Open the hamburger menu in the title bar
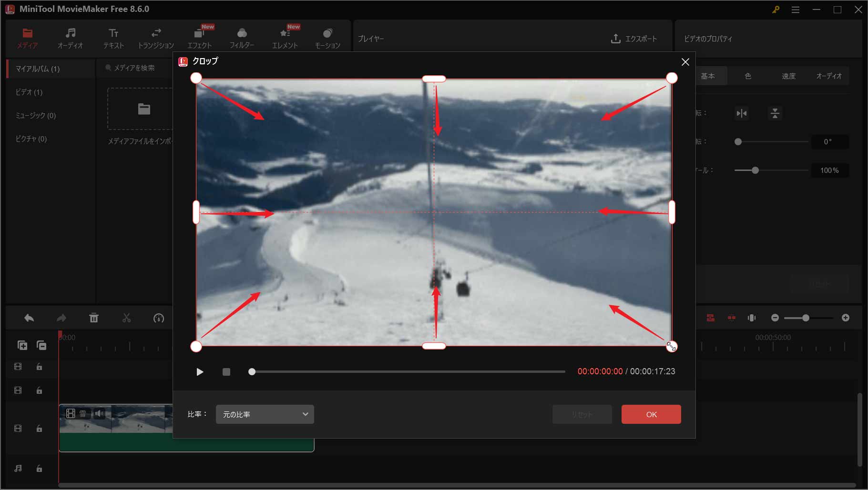Viewport: 868px width, 490px height. pyautogui.click(x=795, y=9)
